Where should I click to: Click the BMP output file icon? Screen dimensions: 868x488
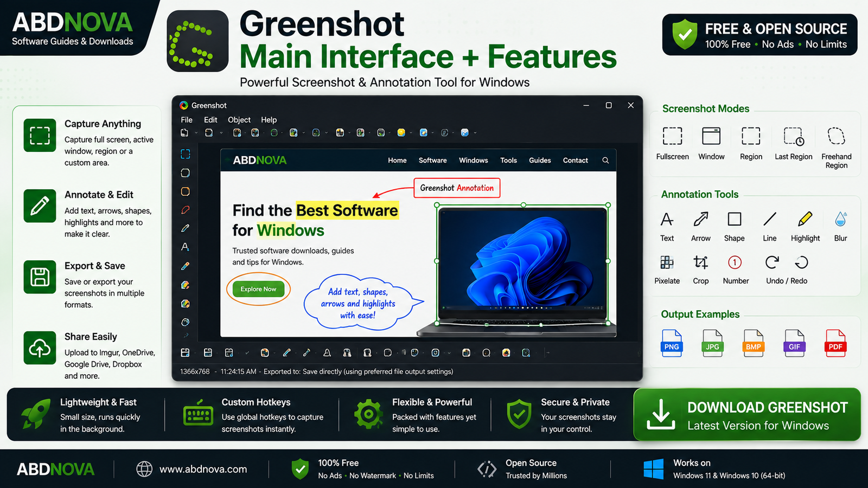pyautogui.click(x=754, y=343)
